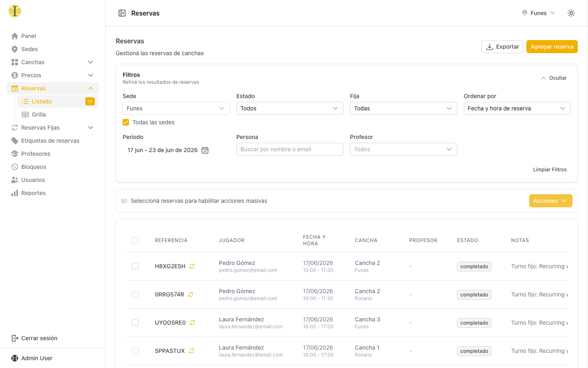The height and width of the screenshot is (368, 588).
Task: Open the Fija dropdown
Action: 403,108
